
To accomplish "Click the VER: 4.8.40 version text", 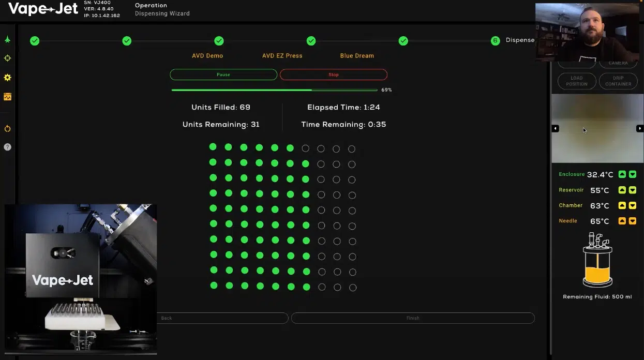I will pyautogui.click(x=99, y=9).
